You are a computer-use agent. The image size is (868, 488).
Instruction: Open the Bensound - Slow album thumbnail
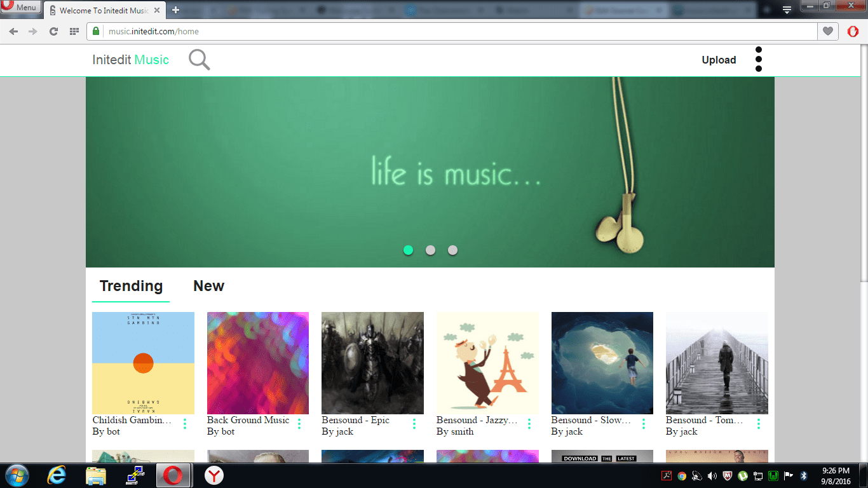tap(602, 363)
